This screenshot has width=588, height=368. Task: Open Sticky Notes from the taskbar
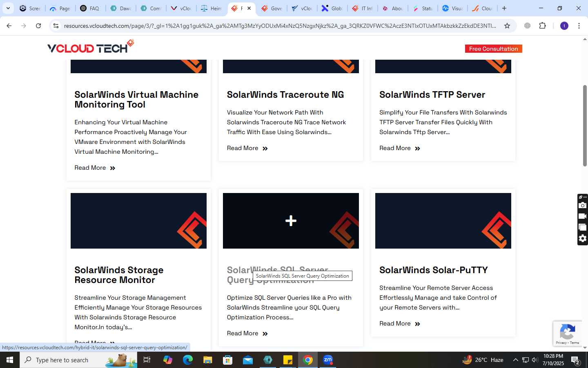click(288, 360)
